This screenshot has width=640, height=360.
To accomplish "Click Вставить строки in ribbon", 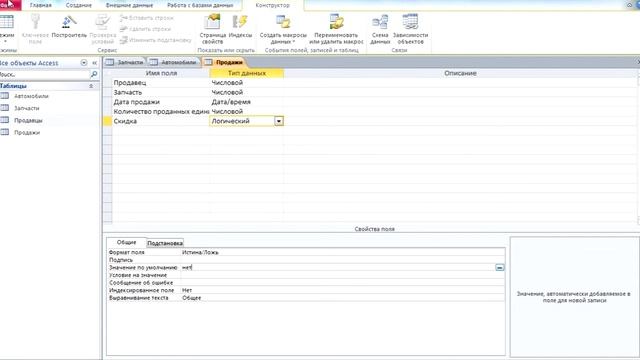I will coord(147,18).
